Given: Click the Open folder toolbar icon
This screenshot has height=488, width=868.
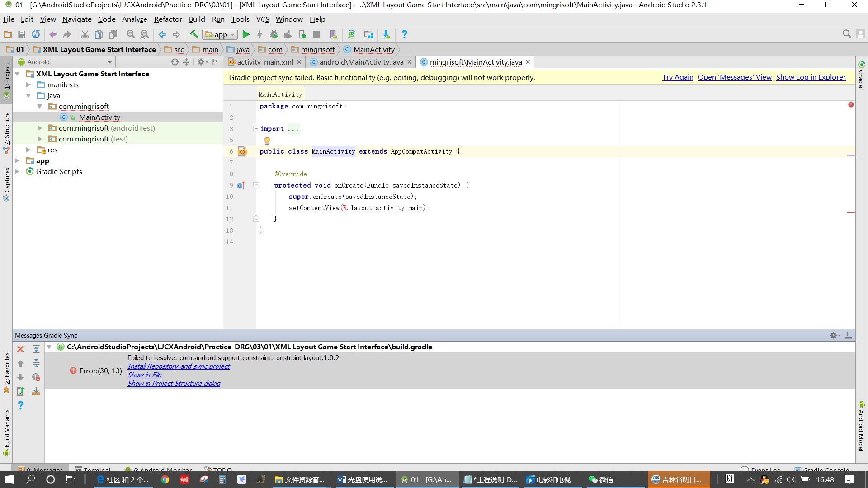Looking at the screenshot, I should (x=8, y=34).
